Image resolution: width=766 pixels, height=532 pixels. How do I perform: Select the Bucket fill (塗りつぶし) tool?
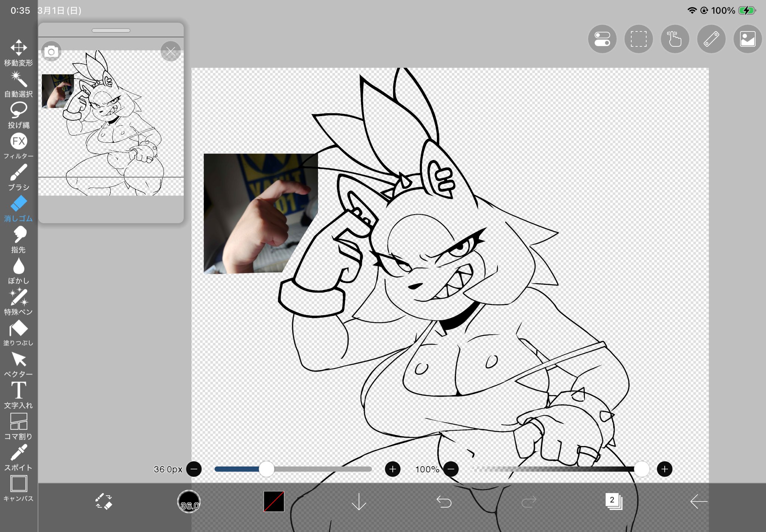(18, 333)
